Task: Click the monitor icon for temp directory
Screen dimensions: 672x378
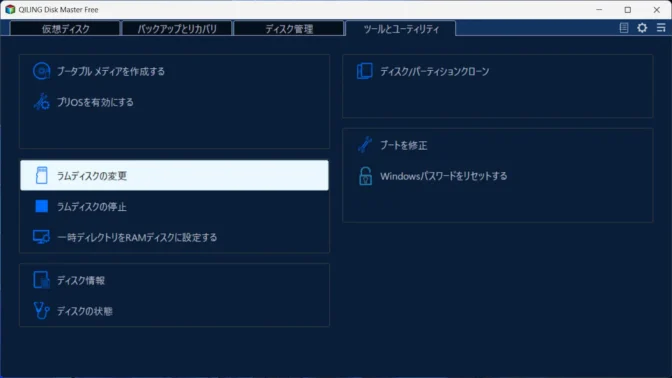Action: click(x=42, y=237)
